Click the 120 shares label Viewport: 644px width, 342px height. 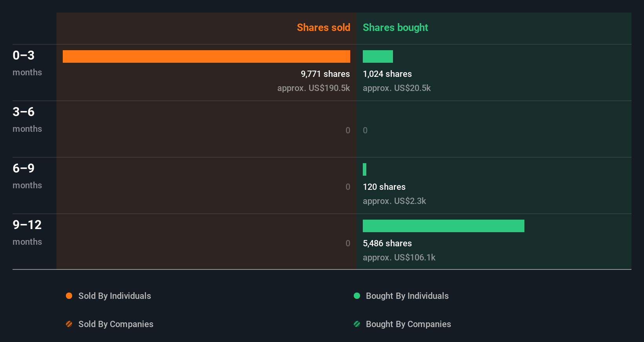384,187
